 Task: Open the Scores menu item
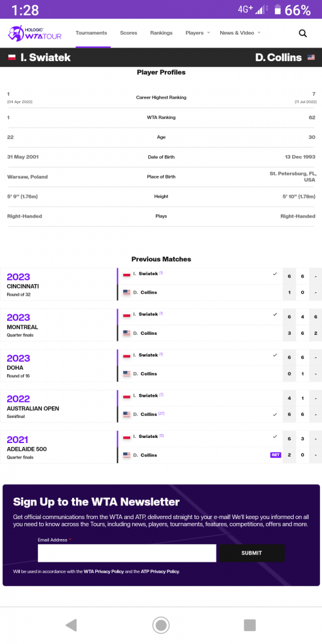click(129, 33)
